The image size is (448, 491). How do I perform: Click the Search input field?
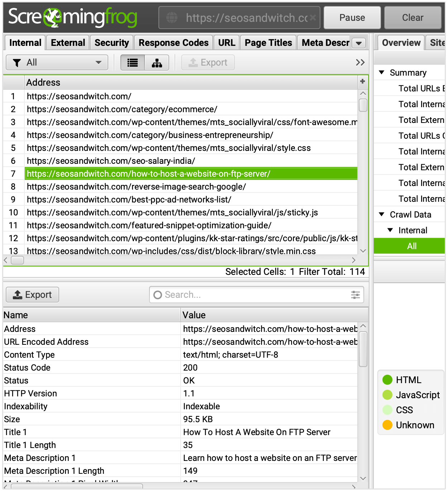[251, 295]
